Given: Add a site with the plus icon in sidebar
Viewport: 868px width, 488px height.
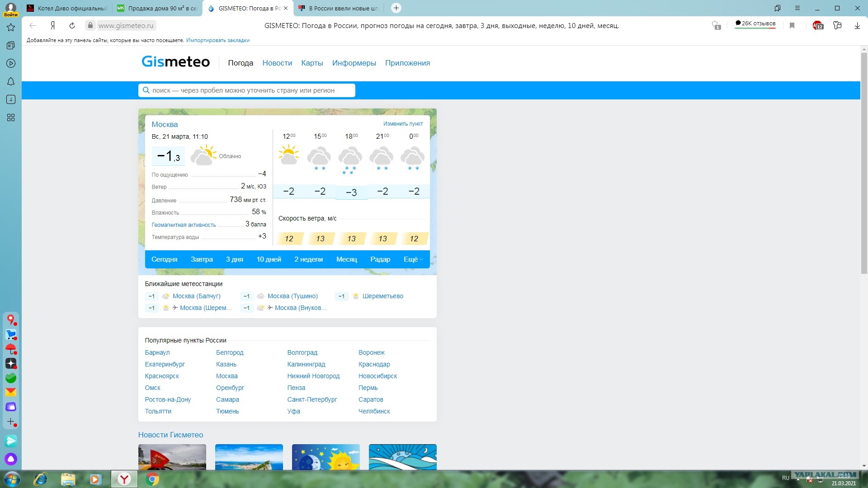Looking at the screenshot, I should 11,422.
